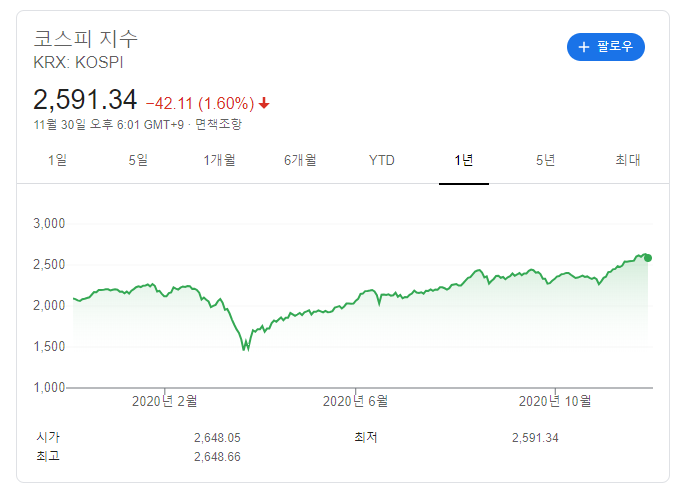
Task: Show the 최대 maximum range tab
Action: coord(628,160)
